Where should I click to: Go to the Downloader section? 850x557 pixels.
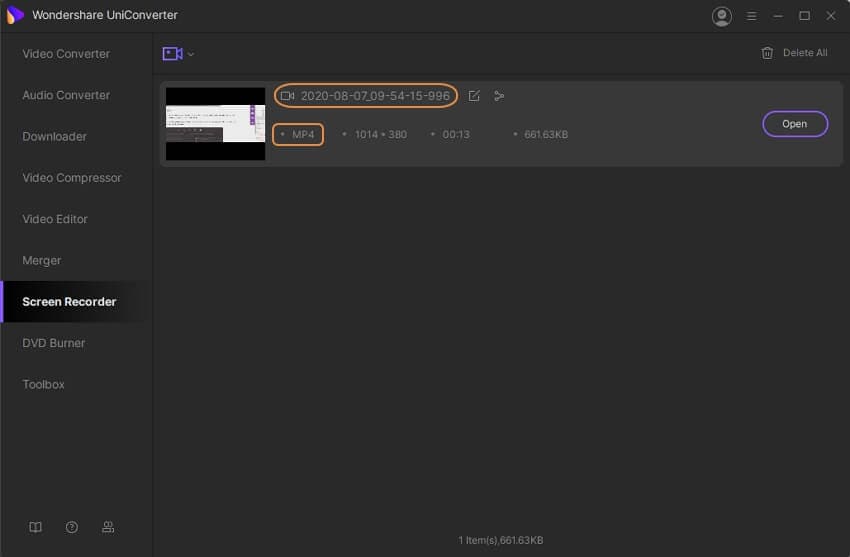[54, 137]
